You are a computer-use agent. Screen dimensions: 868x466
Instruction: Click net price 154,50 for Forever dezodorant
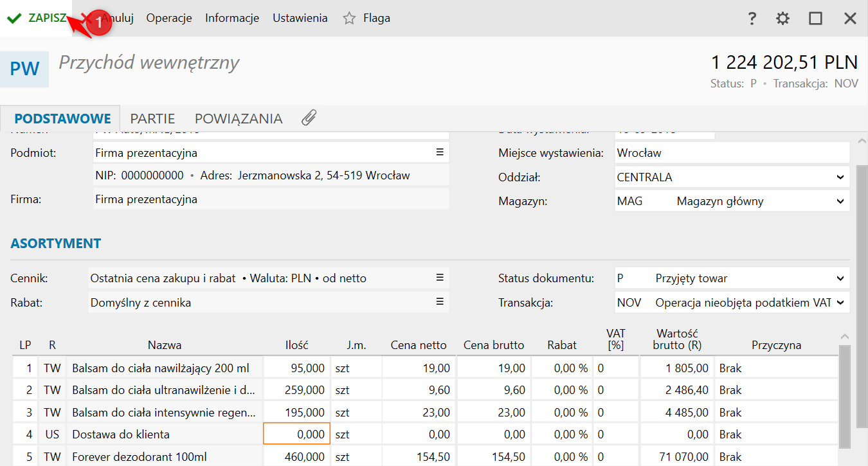[x=419, y=457]
